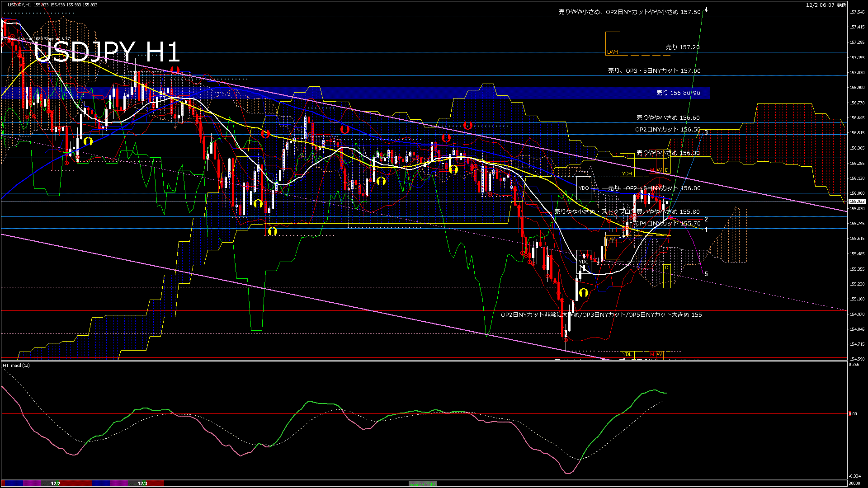The width and height of the screenshot is (868, 488).
Task: Click the 売り 157.20 level label
Action: pos(682,47)
